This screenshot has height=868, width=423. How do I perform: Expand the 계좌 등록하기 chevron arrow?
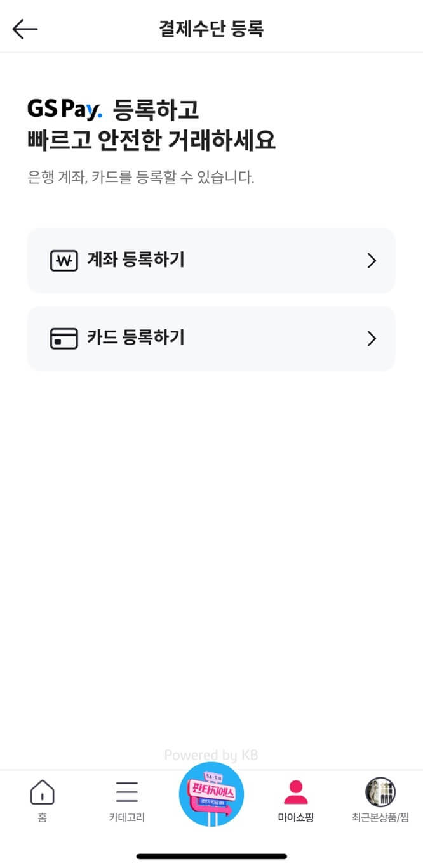coord(372,260)
